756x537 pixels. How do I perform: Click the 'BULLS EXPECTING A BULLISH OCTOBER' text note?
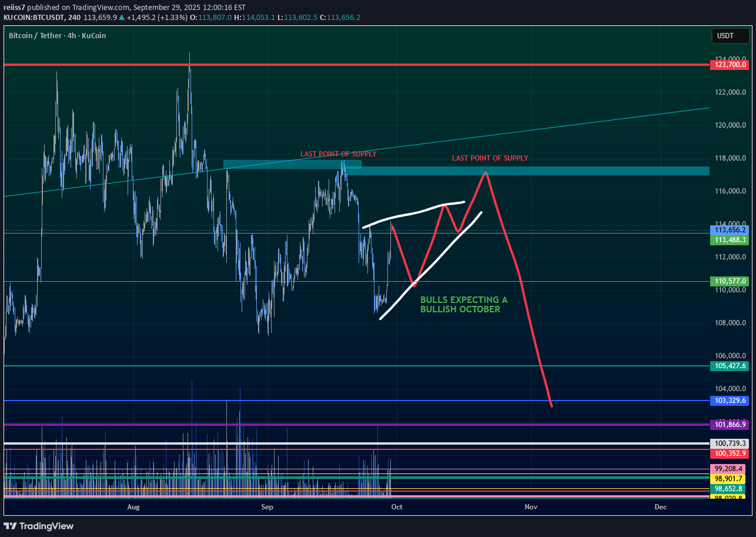coord(463,304)
